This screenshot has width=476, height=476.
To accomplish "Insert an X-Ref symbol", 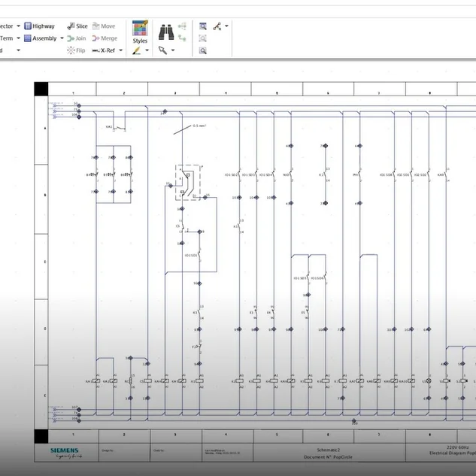I will coord(104,50).
